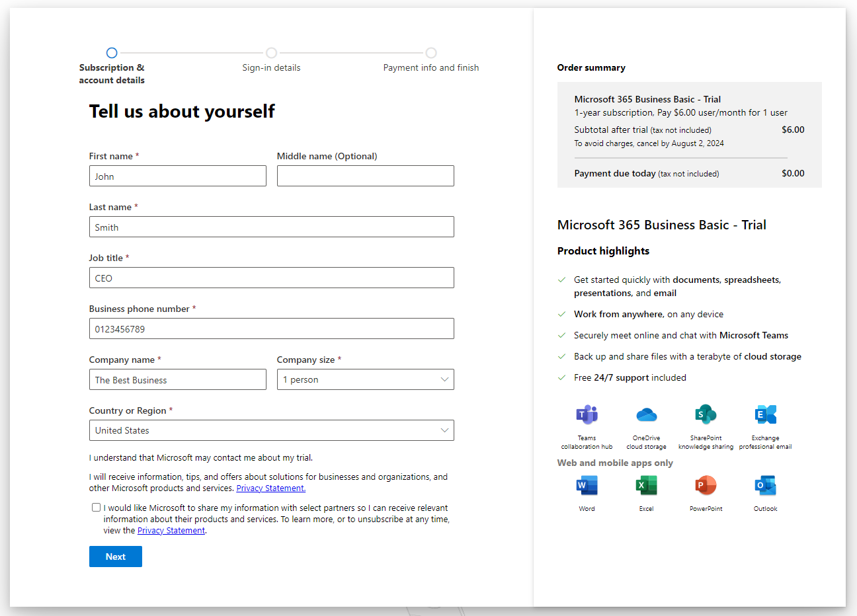
Task: Click the Company name field
Action: pyautogui.click(x=178, y=379)
